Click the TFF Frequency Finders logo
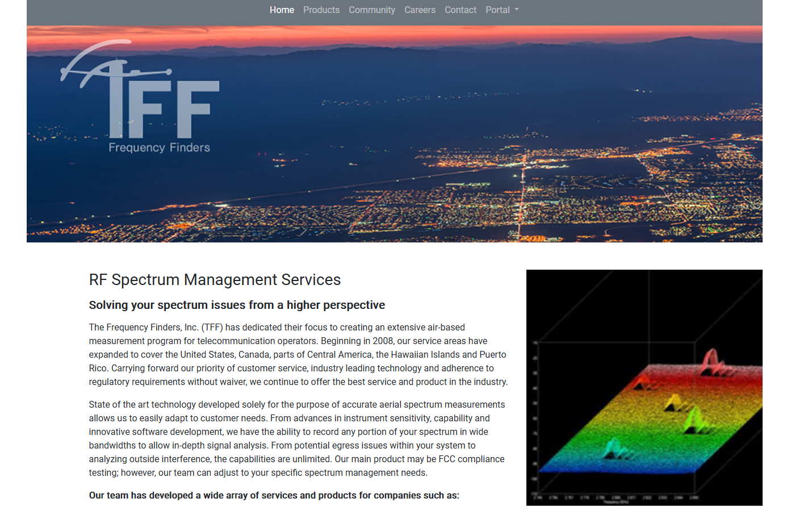812x511 pixels. click(x=140, y=97)
